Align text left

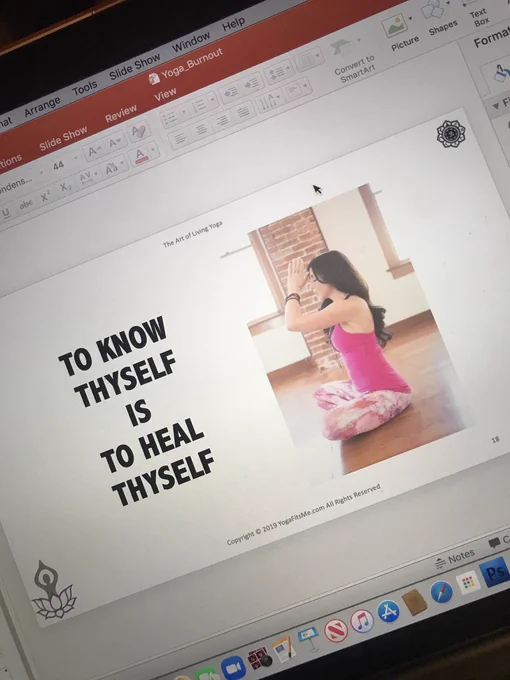(x=180, y=139)
